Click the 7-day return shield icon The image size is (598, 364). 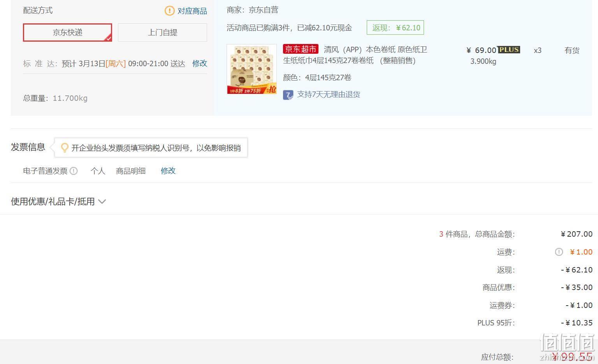point(288,95)
